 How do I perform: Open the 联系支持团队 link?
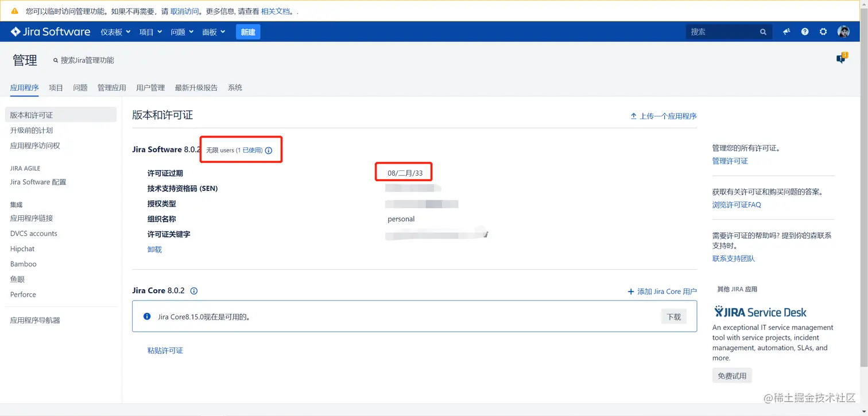pos(734,259)
